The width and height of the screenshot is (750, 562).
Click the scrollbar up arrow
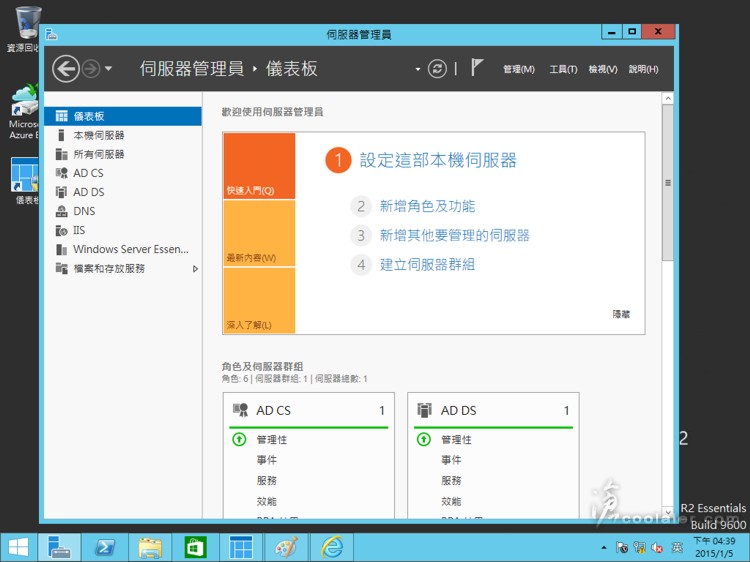(668, 99)
